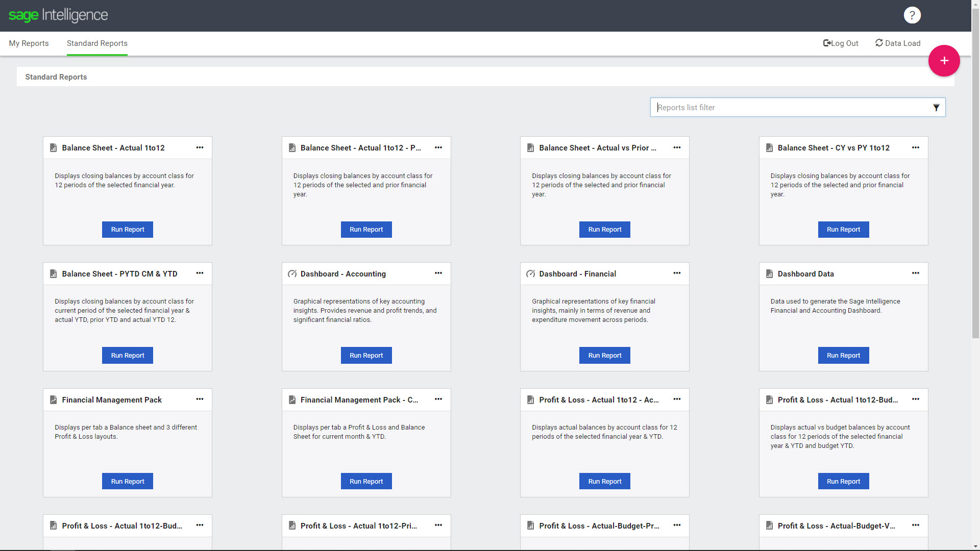980x551 pixels.
Task: Click icon beside Profit & Loss - Actual 1to12-Pri...
Action: [x=292, y=525]
